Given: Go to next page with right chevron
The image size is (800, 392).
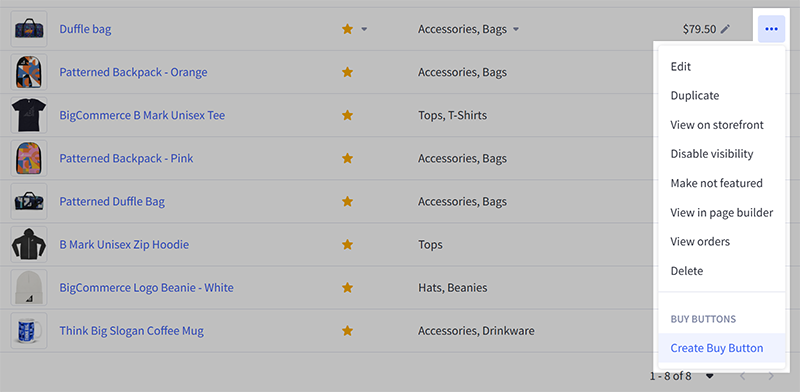Looking at the screenshot, I should 771,377.
